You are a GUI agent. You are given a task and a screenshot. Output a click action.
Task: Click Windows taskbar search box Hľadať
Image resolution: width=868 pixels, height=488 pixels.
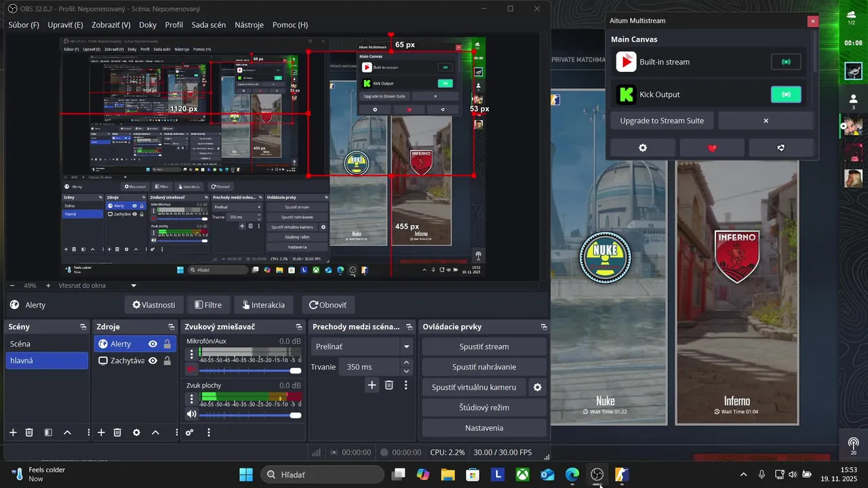click(x=321, y=474)
